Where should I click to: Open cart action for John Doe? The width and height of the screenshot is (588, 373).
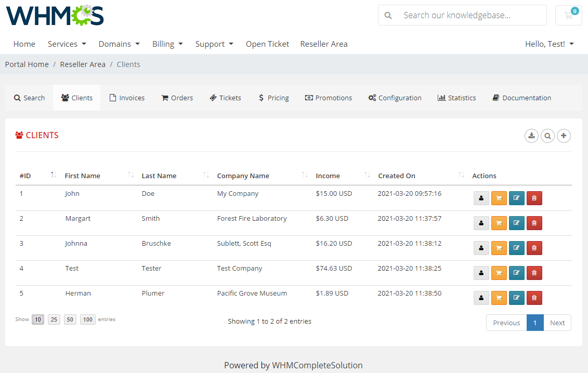tap(499, 198)
